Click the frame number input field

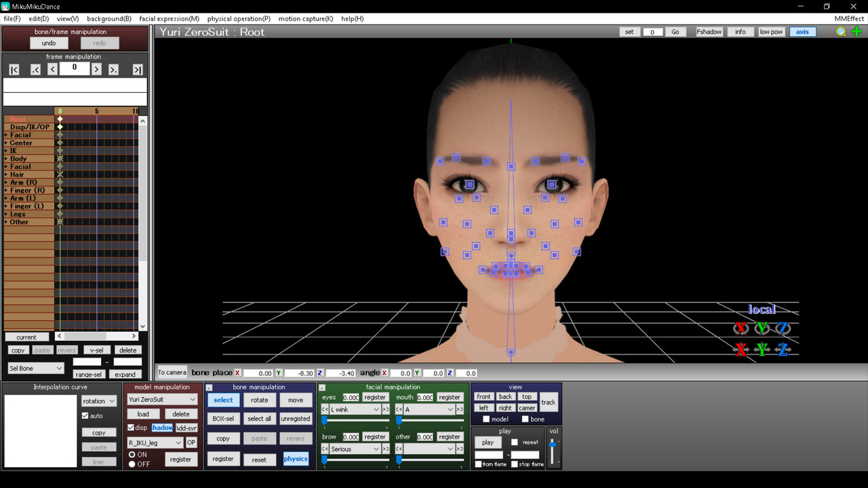coord(75,68)
